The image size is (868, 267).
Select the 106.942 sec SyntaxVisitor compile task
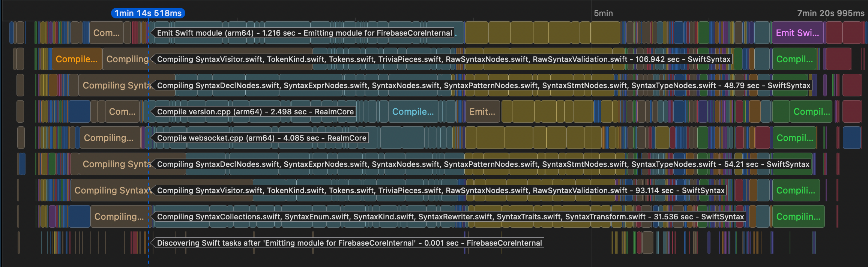click(x=444, y=59)
